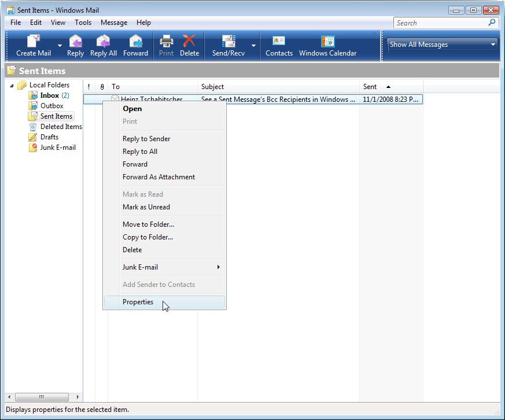Click the Inbox folder icon
The image size is (505, 420).
point(33,95)
